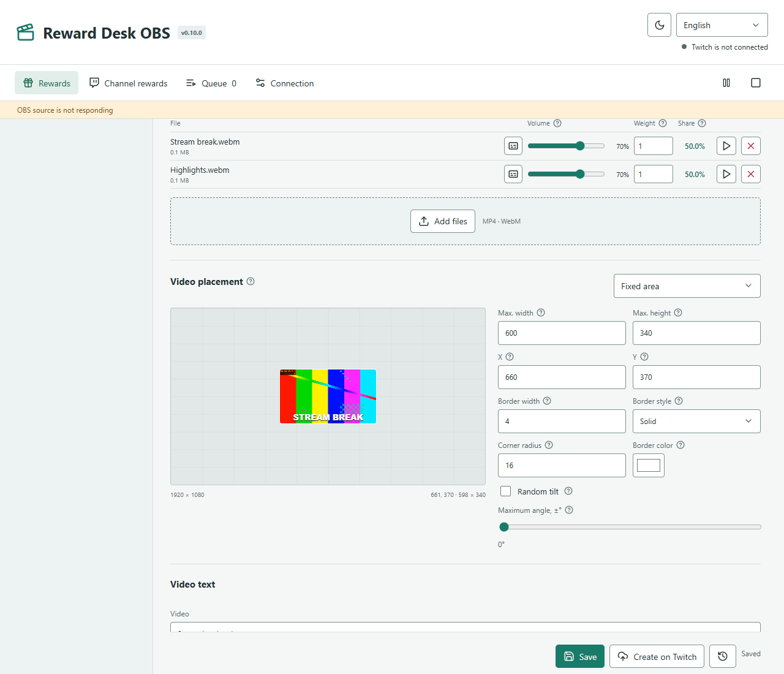
Task: Switch to the Rewards tab
Action: pyautogui.click(x=47, y=83)
